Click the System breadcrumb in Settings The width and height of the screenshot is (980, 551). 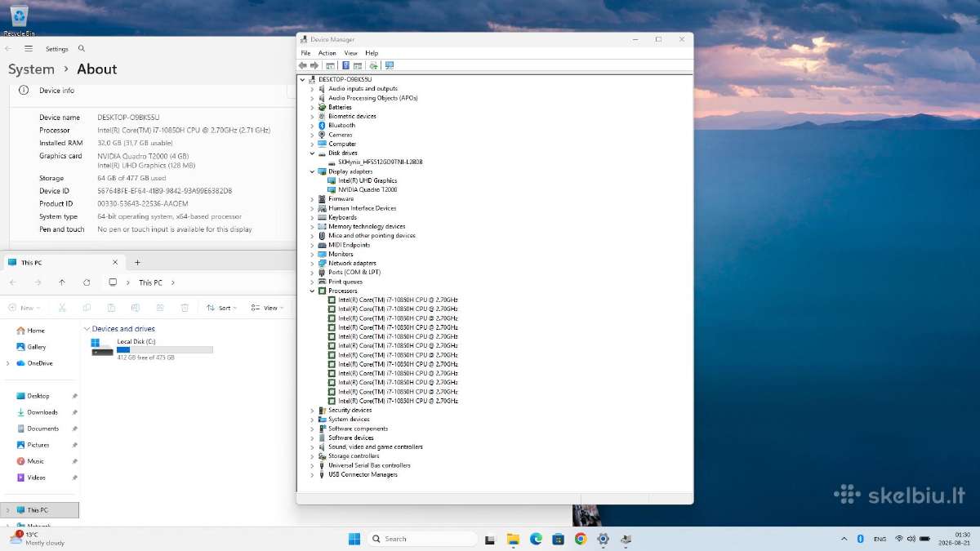tap(31, 69)
